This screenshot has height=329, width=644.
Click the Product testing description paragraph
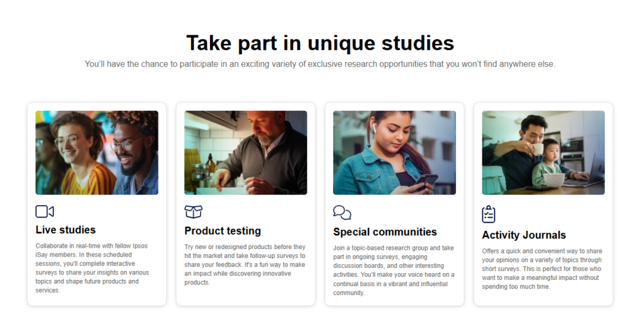245,265
